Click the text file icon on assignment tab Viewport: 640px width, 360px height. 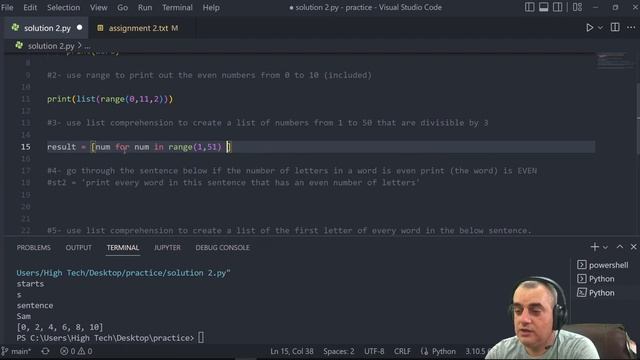click(100, 28)
